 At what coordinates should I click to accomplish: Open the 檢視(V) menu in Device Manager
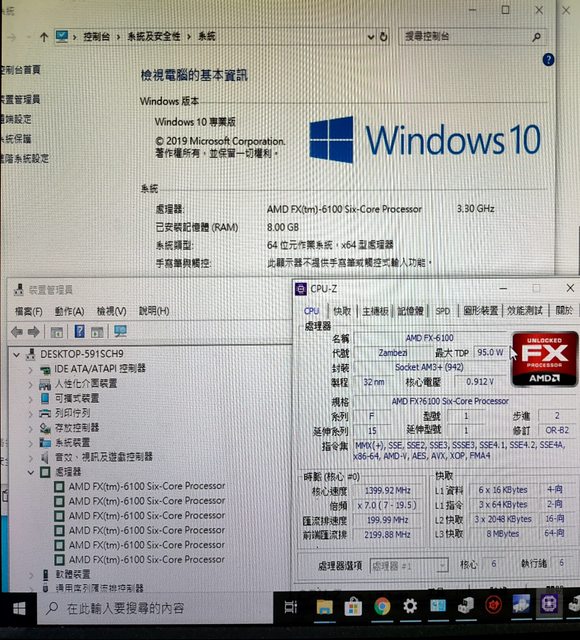[x=111, y=311]
